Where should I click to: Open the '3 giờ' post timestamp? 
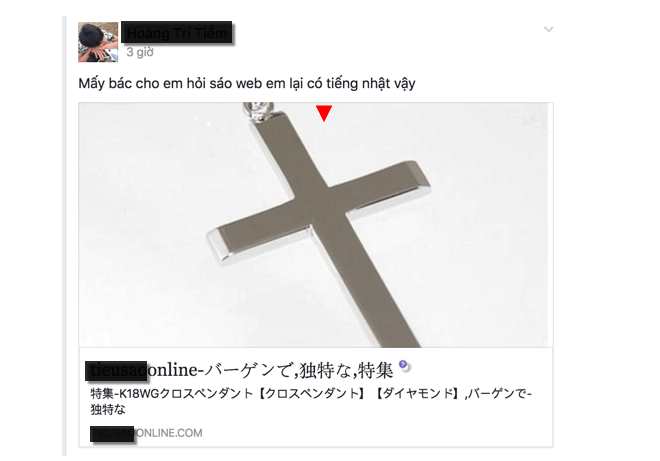[x=140, y=52]
